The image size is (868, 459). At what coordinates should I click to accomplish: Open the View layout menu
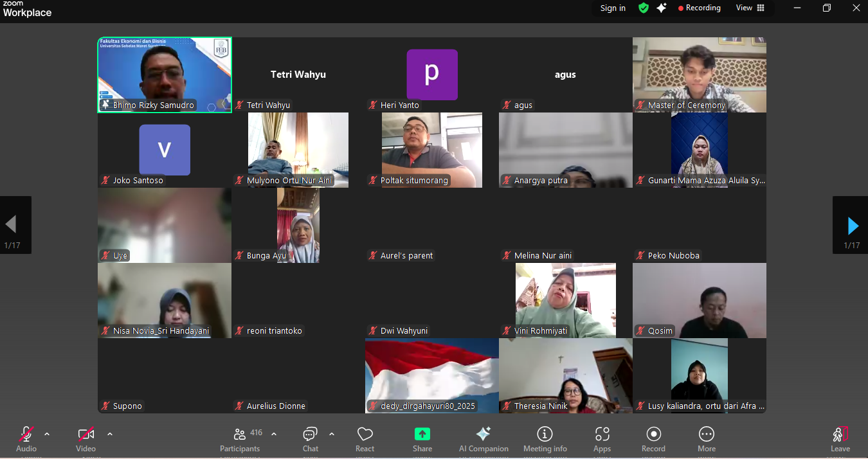(x=750, y=8)
